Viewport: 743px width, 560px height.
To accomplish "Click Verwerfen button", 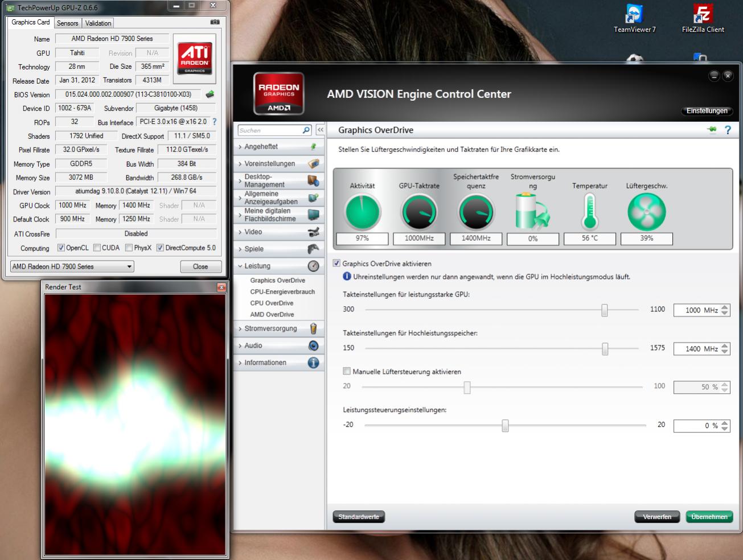I will pos(657,517).
